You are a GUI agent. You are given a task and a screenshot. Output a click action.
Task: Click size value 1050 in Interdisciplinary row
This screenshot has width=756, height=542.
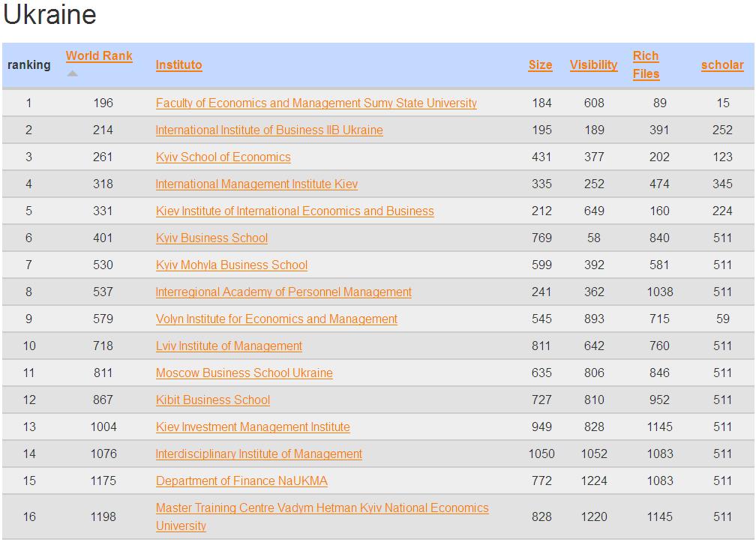pos(541,454)
